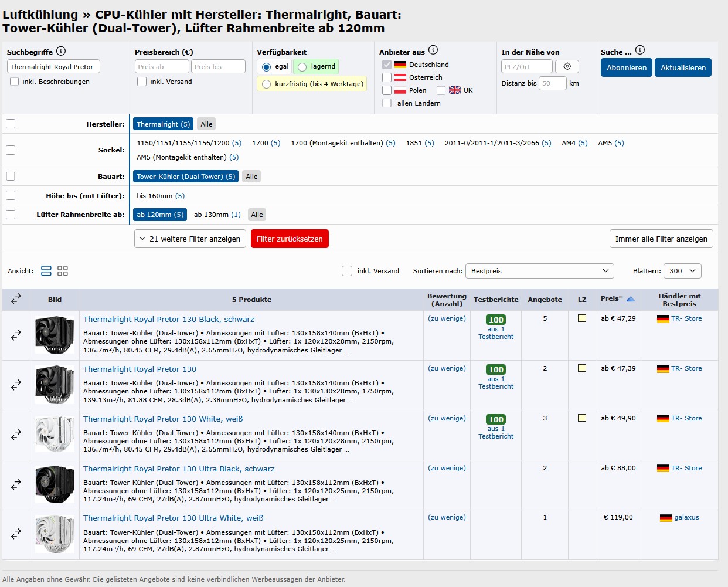The image size is (728, 587).
Task: Open the Sortieren nach Bestpreis dropdown
Action: pos(540,271)
